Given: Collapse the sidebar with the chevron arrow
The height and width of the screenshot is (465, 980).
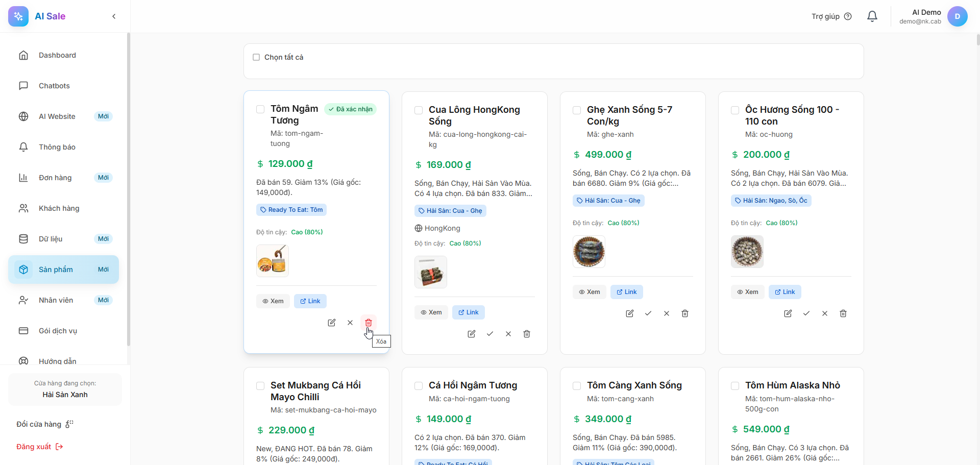Looking at the screenshot, I should coord(114,16).
